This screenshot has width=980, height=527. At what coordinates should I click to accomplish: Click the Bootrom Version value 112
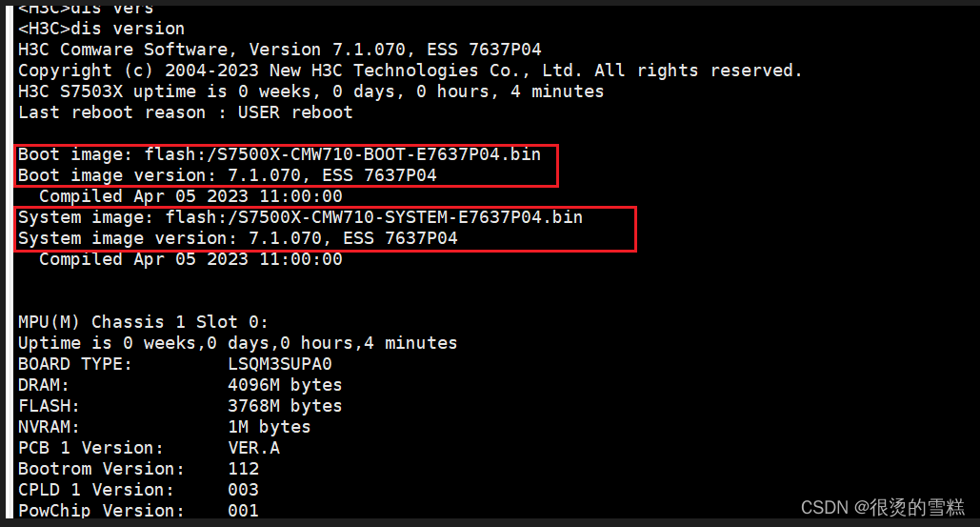[x=243, y=469]
